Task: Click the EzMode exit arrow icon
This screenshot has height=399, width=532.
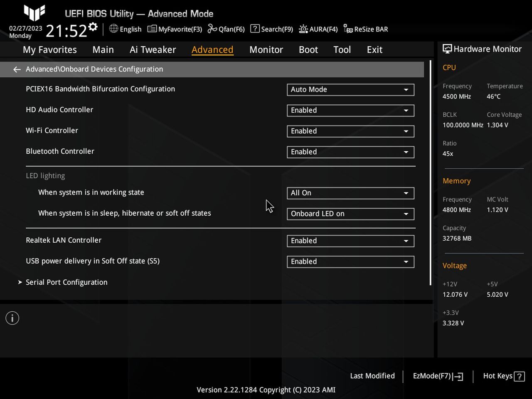Action: tap(458, 377)
